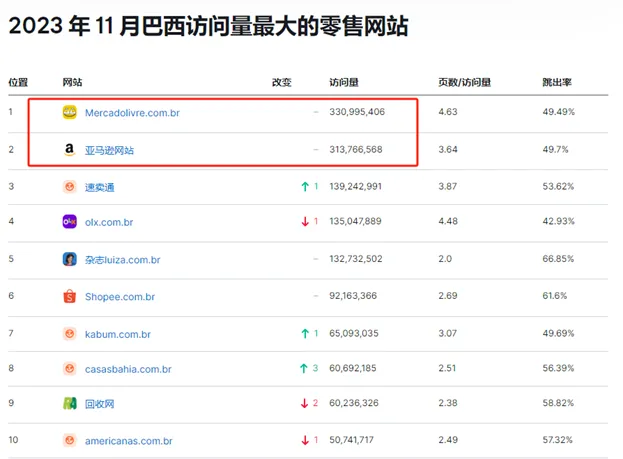Click the page title about 巴西 retail websites
This screenshot has height=459, width=623.
tap(208, 26)
